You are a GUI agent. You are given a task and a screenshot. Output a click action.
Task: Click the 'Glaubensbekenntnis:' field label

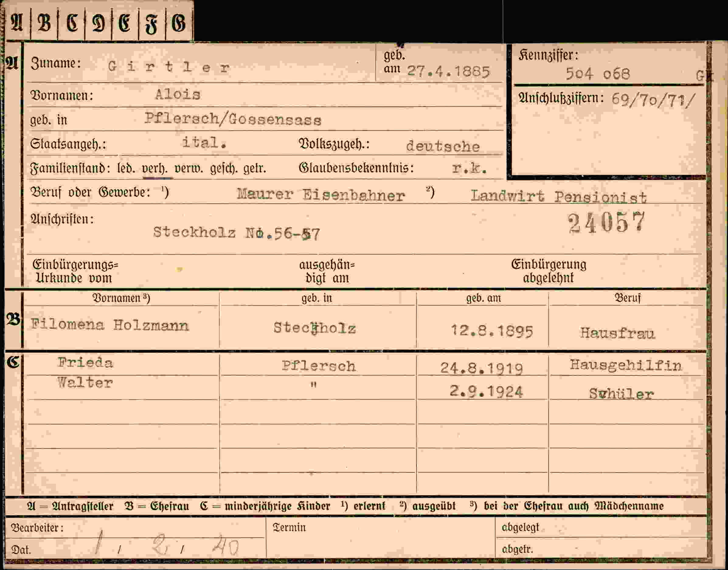coord(356,168)
